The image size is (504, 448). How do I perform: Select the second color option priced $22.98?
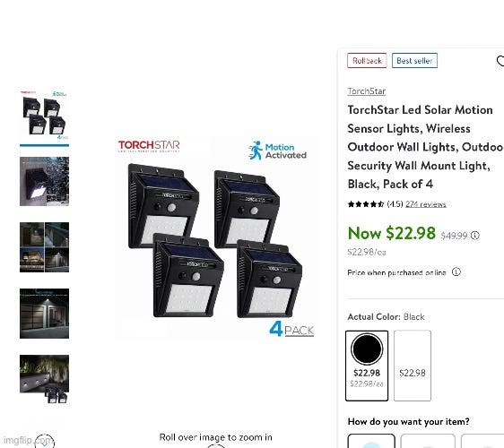(413, 366)
